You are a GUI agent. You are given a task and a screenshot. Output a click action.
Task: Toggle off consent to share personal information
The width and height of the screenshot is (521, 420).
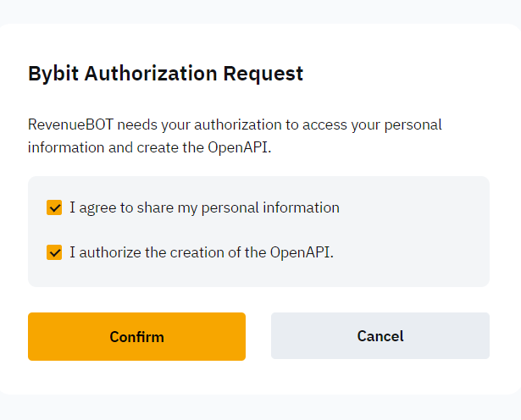[54, 207]
